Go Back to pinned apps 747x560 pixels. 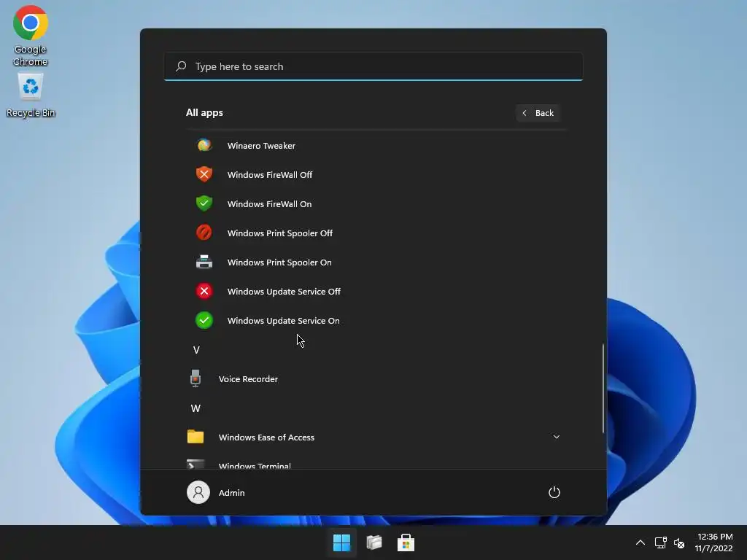[538, 113]
